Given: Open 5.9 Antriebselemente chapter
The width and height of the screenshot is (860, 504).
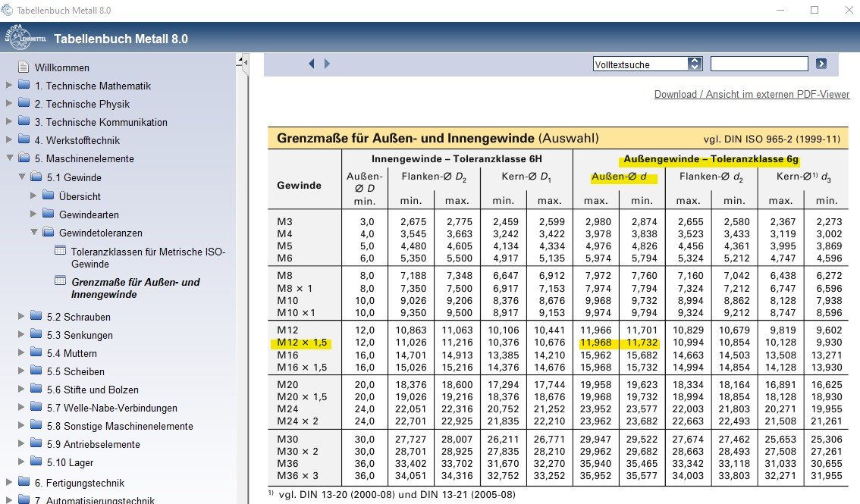Looking at the screenshot, I should pyautogui.click(x=93, y=444).
